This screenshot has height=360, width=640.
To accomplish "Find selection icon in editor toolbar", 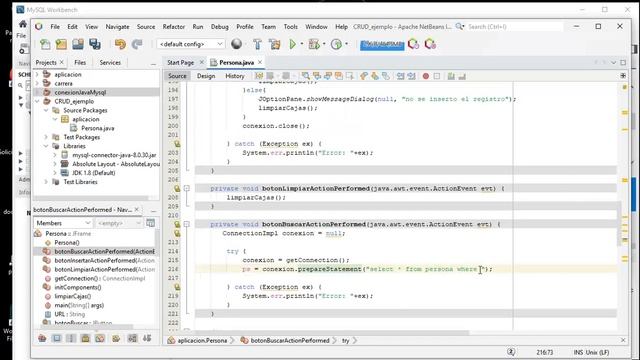I will [x=306, y=76].
